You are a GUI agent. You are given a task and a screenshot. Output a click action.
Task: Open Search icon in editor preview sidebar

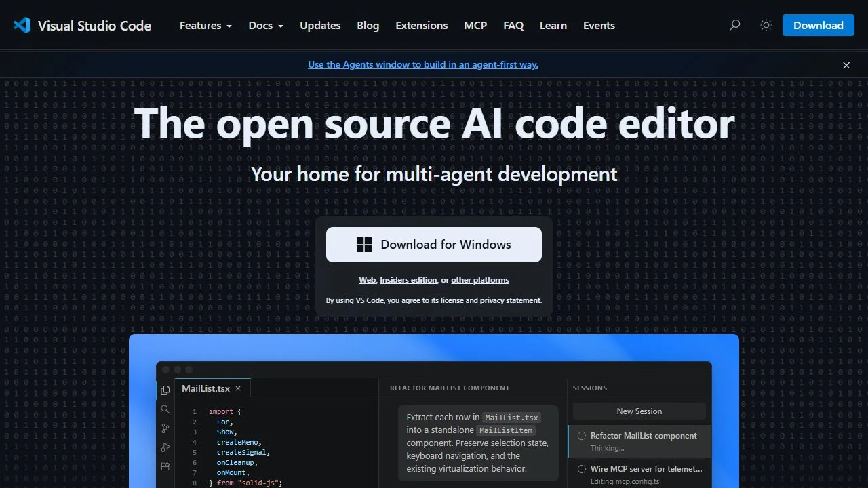click(x=165, y=409)
